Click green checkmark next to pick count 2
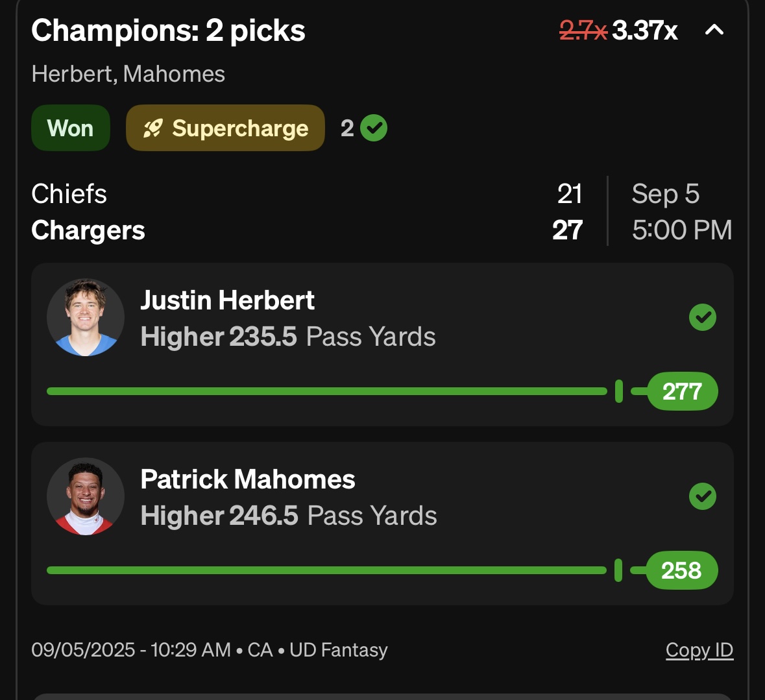 374,128
